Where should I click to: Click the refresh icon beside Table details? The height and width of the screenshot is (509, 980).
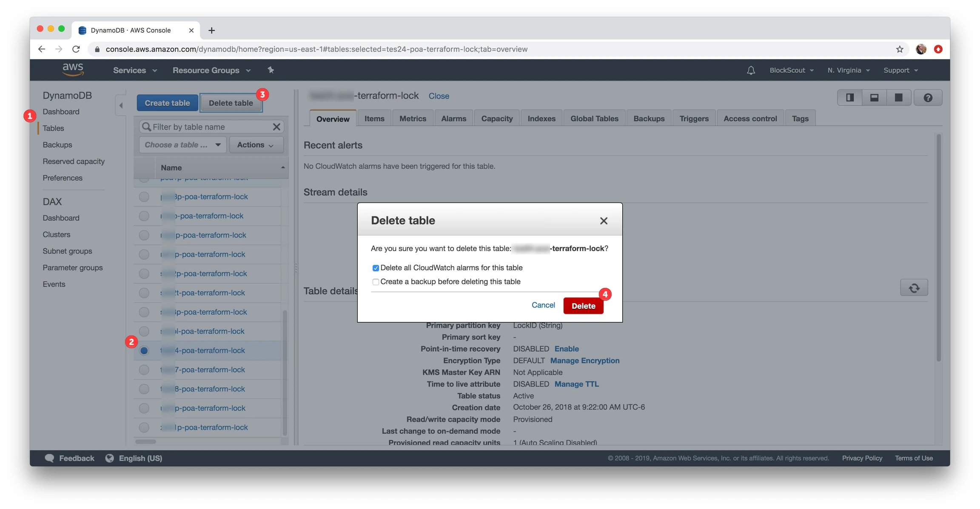[914, 288]
